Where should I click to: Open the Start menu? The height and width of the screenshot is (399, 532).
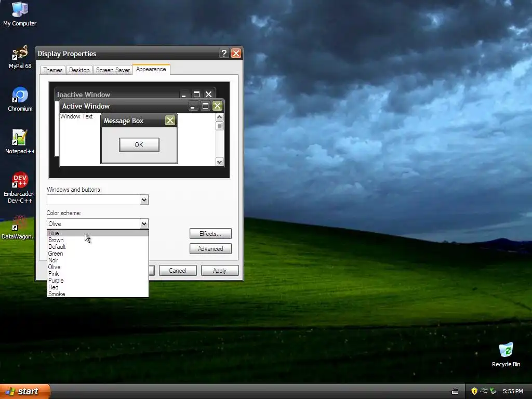pos(25,391)
